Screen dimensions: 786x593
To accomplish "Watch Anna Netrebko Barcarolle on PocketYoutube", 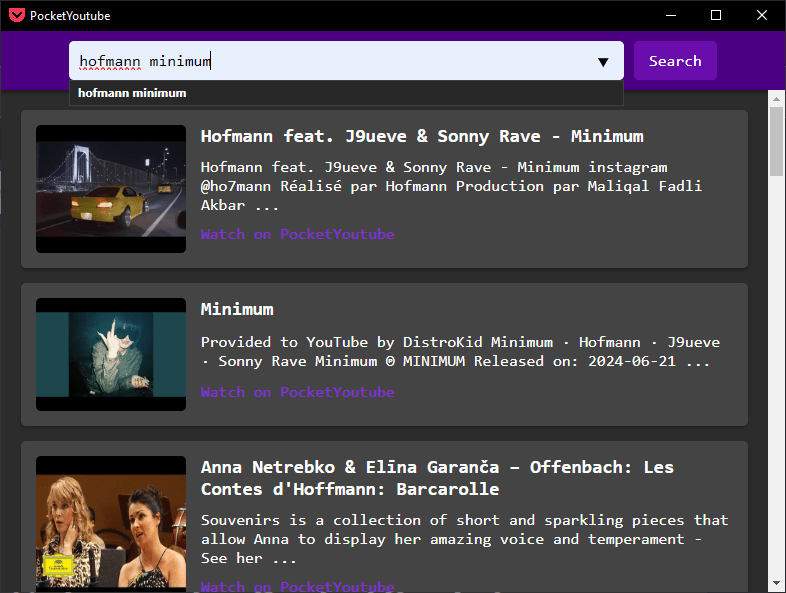I will pos(297,585).
